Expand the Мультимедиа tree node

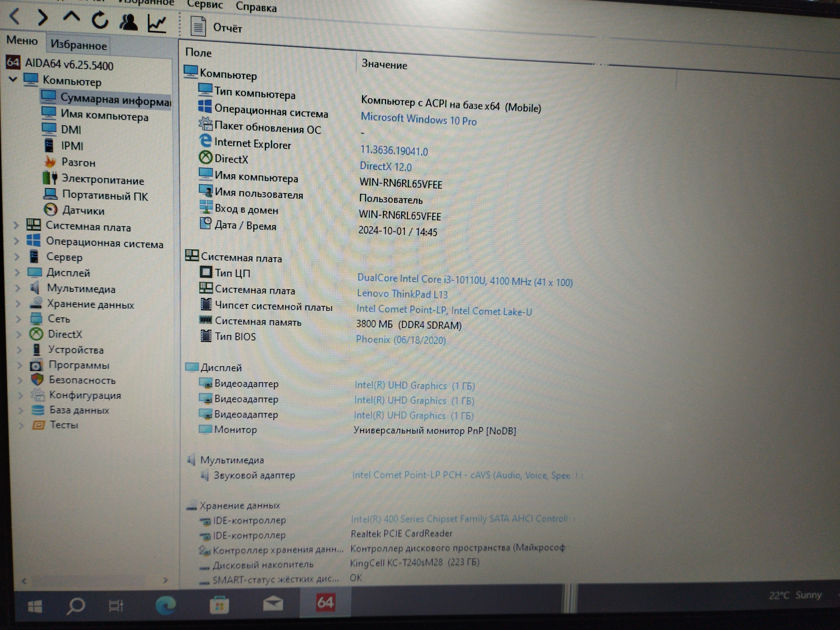(x=18, y=288)
